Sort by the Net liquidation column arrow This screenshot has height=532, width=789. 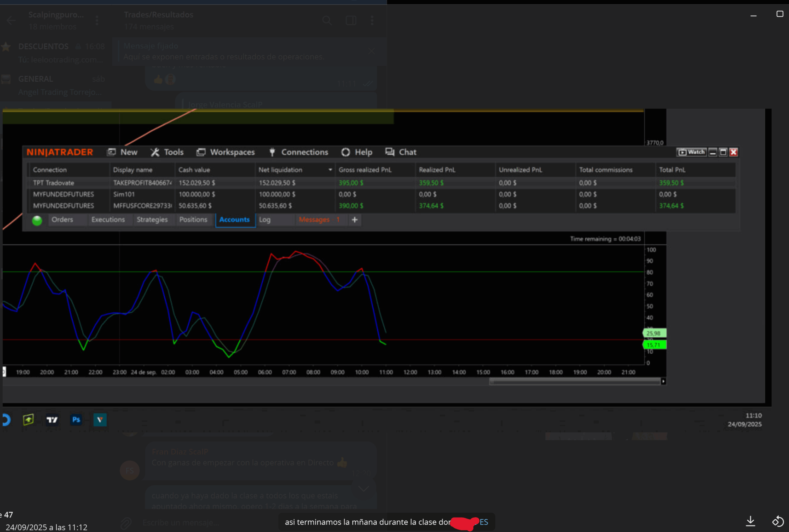tap(330, 170)
